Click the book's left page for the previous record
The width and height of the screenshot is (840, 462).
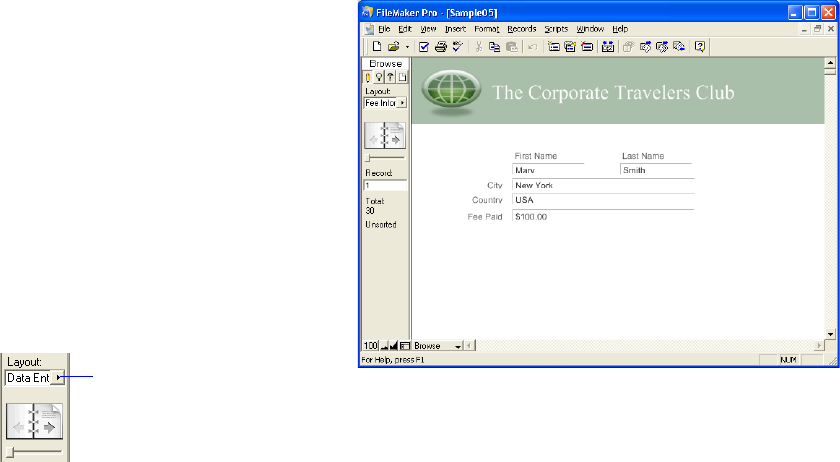click(374, 136)
